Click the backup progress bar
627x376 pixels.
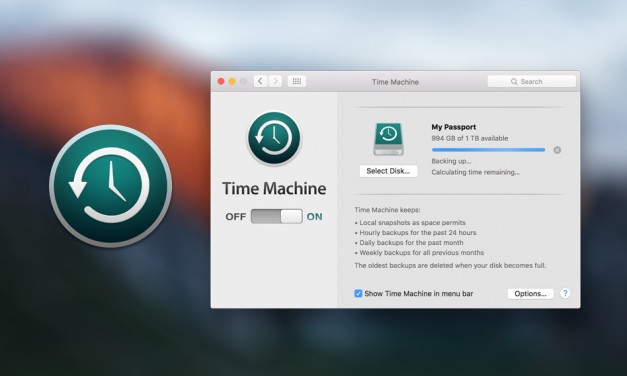[488, 150]
